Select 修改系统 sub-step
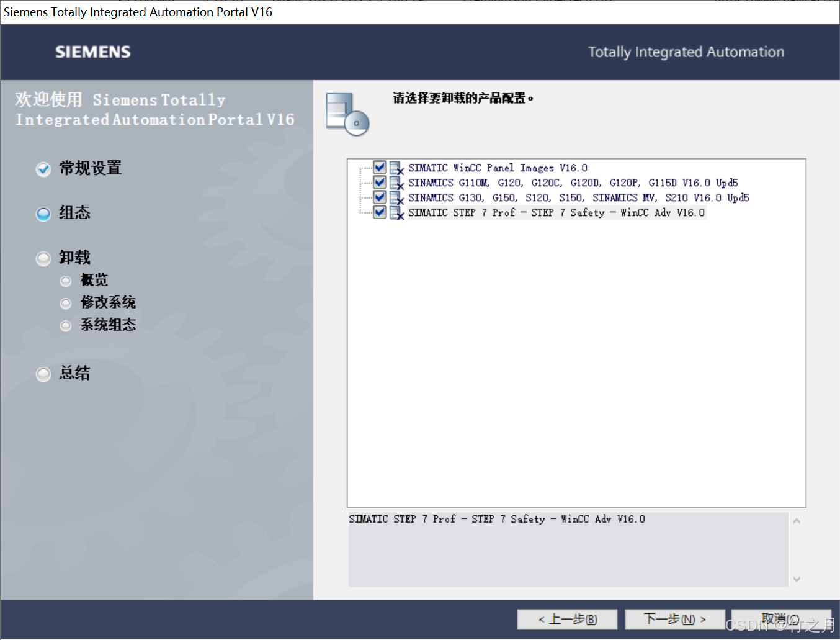The width and height of the screenshot is (840, 640). pyautogui.click(x=98, y=302)
